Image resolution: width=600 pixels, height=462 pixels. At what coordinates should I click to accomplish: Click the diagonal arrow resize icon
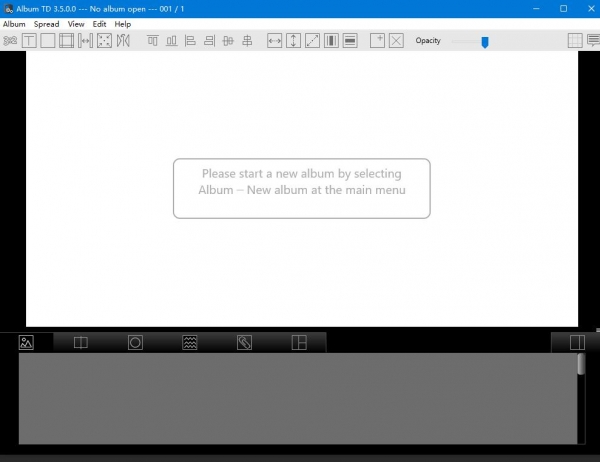pos(312,41)
